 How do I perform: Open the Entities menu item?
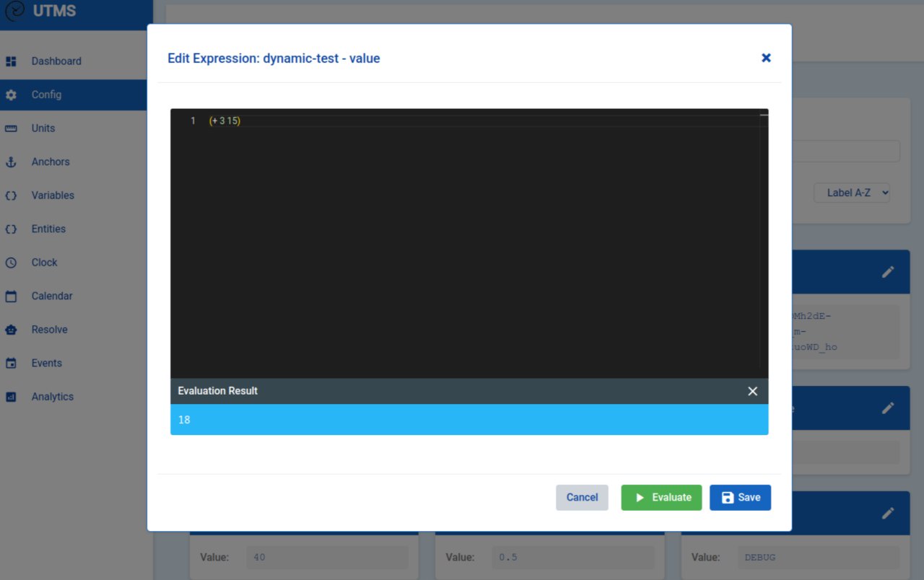[48, 229]
